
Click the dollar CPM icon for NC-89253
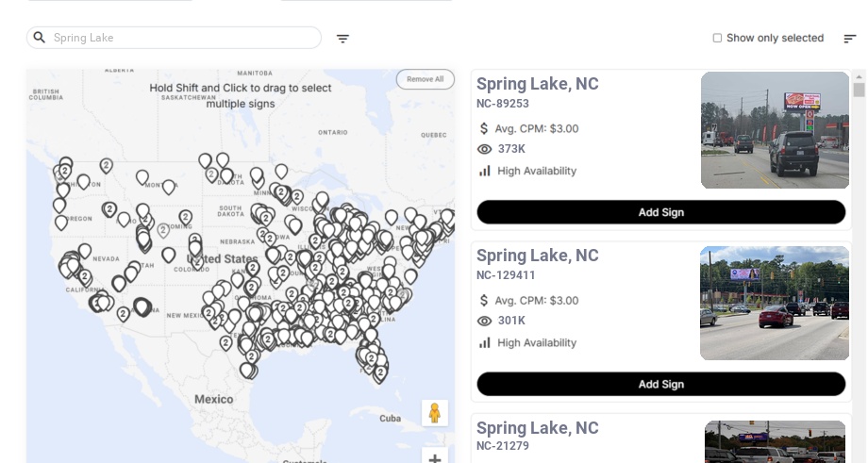click(485, 128)
